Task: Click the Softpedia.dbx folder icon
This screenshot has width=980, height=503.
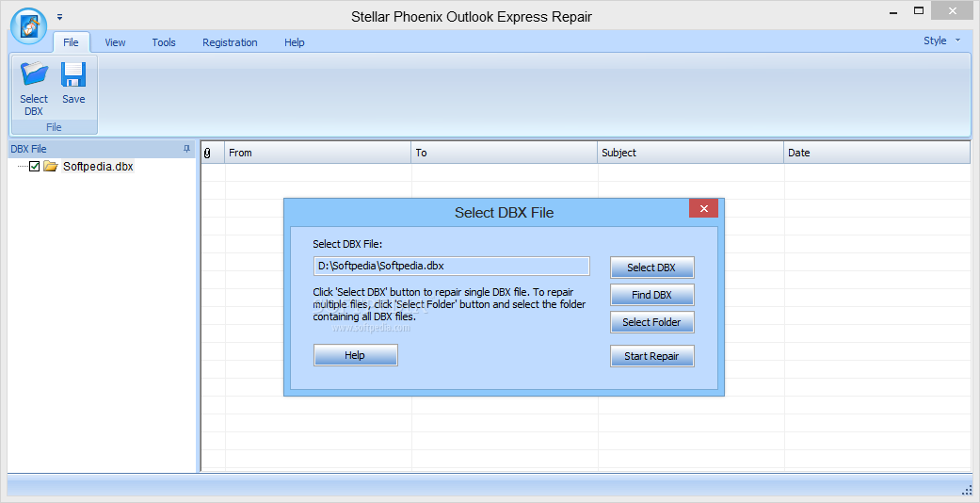Action: click(x=51, y=167)
